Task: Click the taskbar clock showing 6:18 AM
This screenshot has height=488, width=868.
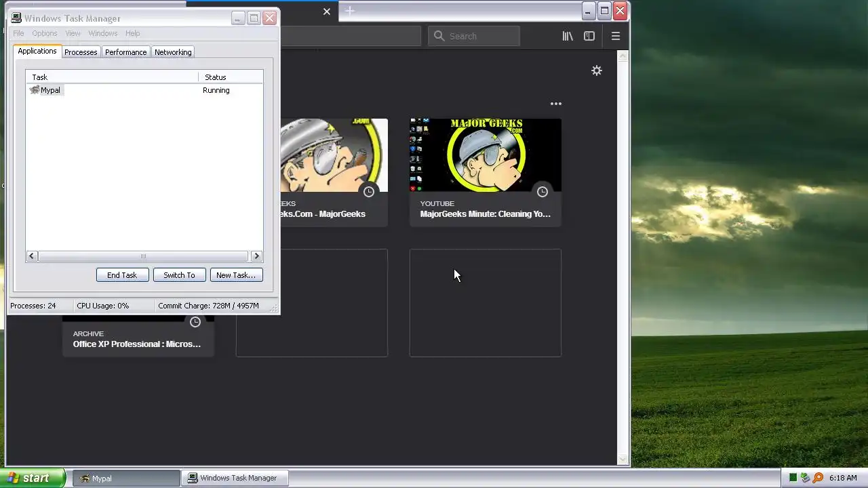Action: pyautogui.click(x=843, y=478)
